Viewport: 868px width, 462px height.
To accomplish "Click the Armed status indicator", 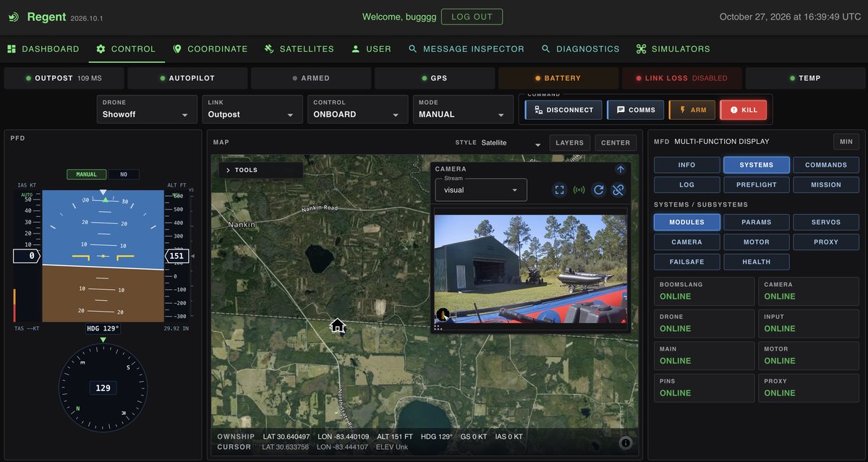I will click(x=311, y=78).
